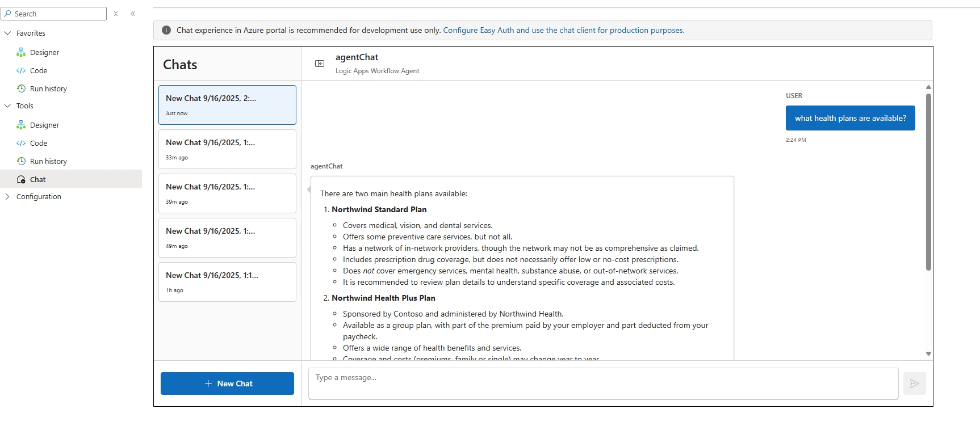Viewport: 980px width, 434px height.
Task: Collapse the sidebar with the double chevron
Action: [133, 14]
